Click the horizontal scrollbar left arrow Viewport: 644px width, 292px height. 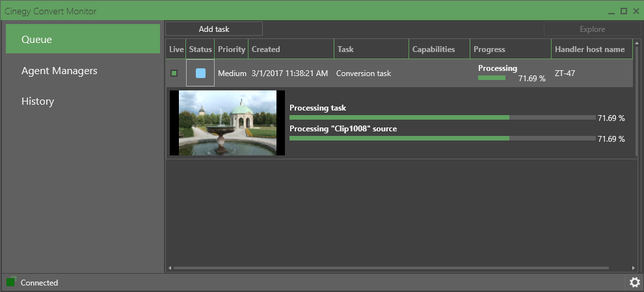click(x=170, y=268)
